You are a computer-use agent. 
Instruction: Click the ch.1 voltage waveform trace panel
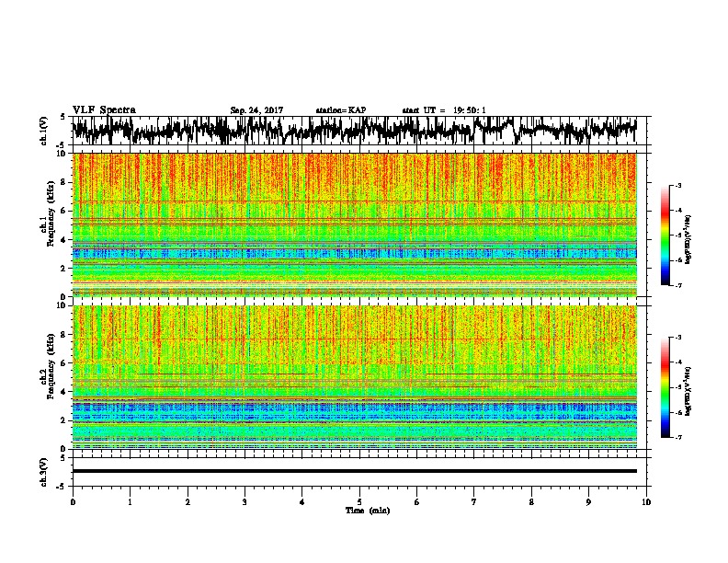click(x=358, y=131)
